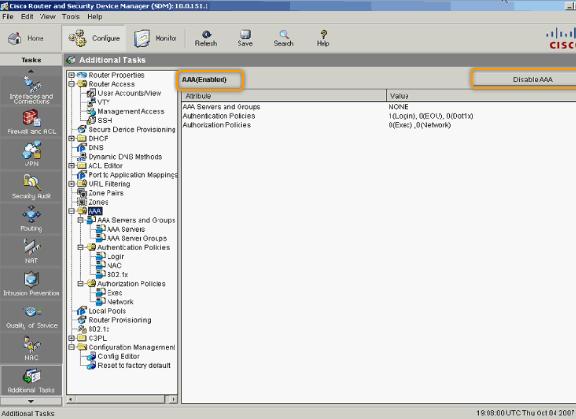The height and width of the screenshot is (419, 576).
Task: Select AAA Server Groups tree item
Action: pyautogui.click(x=137, y=238)
